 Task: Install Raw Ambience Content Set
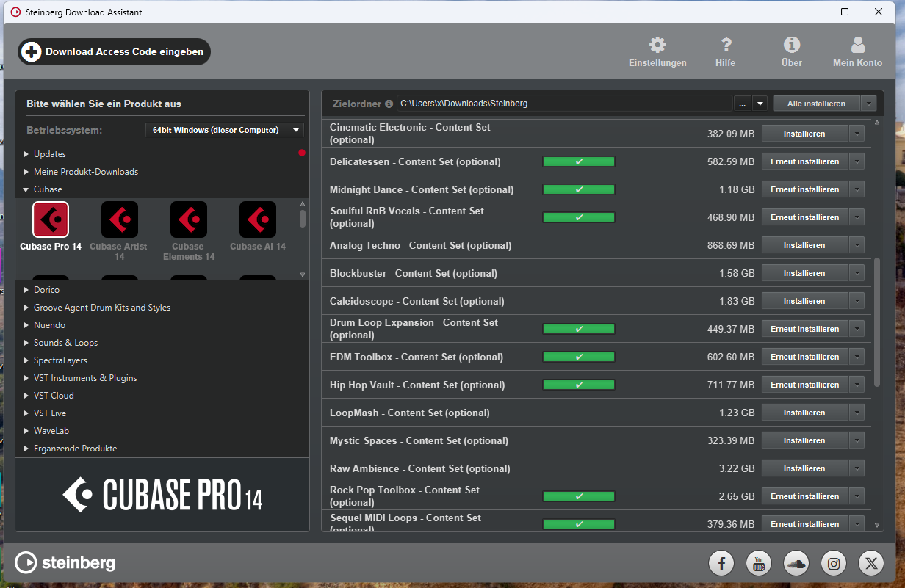coord(804,468)
